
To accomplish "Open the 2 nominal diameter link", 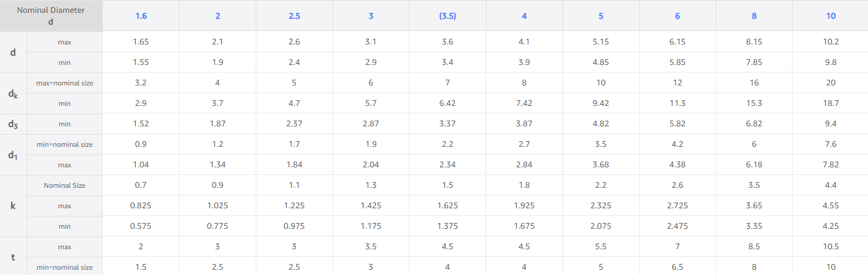I will 218,16.
